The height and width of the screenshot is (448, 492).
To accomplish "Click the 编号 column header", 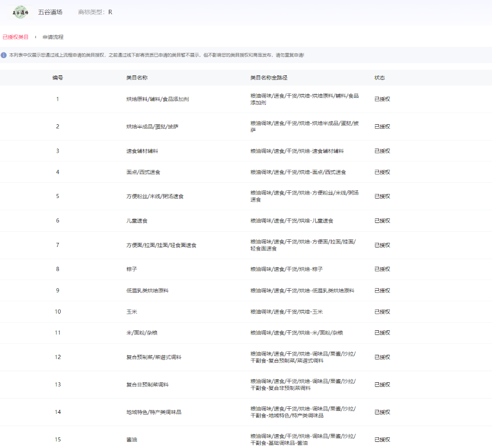I will pos(58,78).
